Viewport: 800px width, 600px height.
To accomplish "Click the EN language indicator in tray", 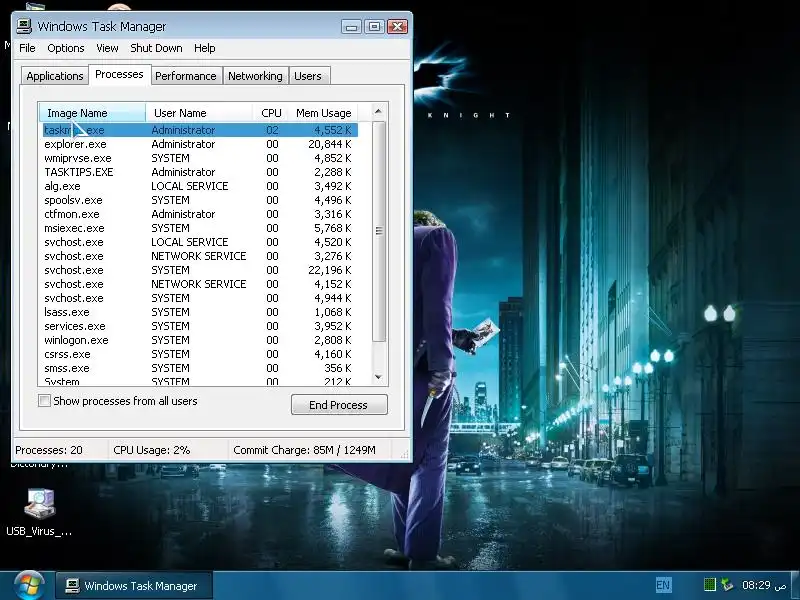I will pyautogui.click(x=663, y=585).
